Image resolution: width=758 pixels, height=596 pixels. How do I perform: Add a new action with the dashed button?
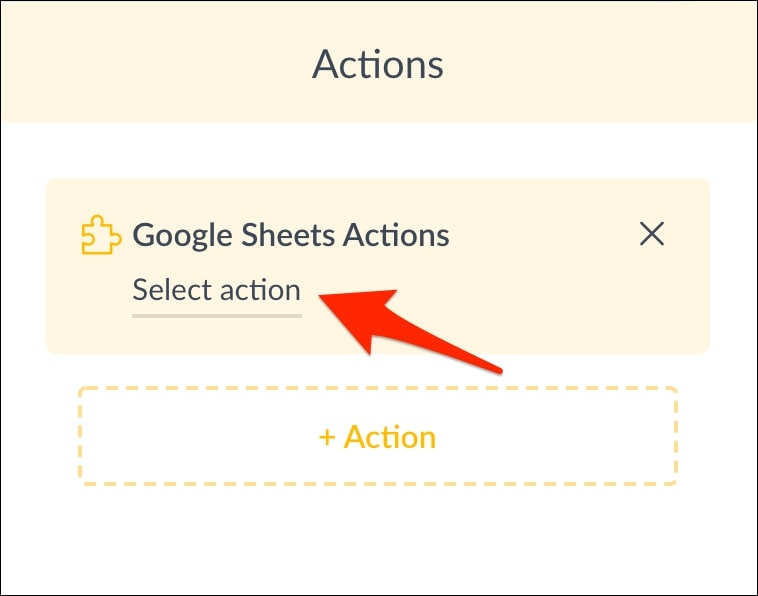pos(378,437)
